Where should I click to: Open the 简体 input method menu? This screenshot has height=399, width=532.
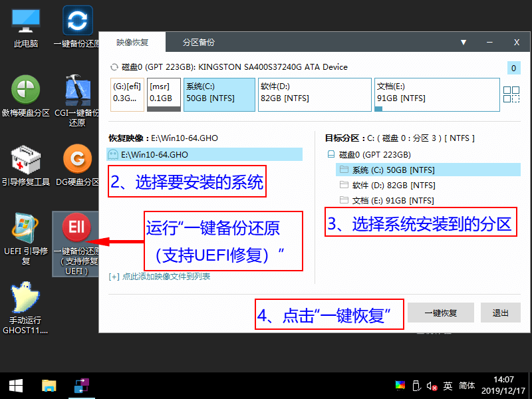coord(467,386)
